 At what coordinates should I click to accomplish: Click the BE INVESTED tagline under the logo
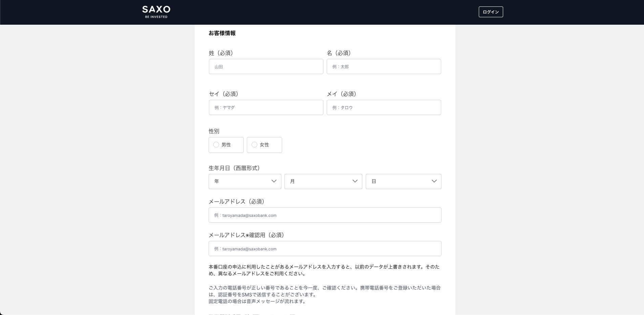coord(156,16)
